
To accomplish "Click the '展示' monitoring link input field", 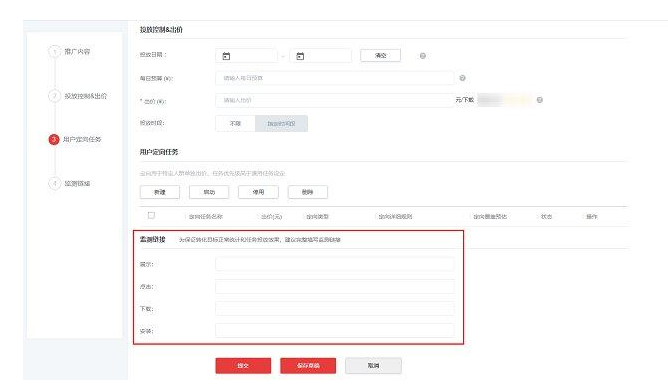I will point(335,264).
